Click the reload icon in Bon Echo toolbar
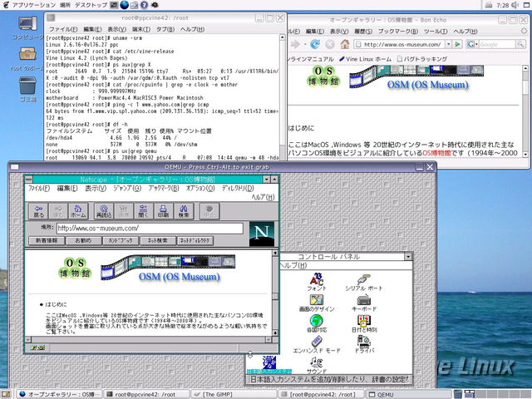The image size is (532, 399). 315,44
